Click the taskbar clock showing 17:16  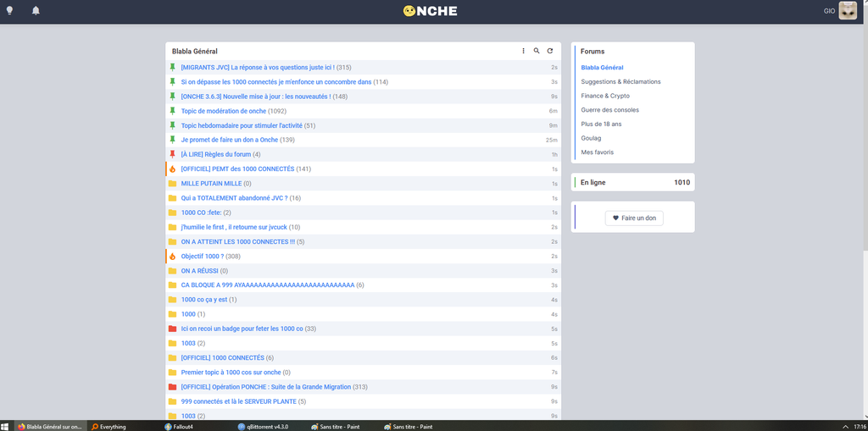(x=860, y=427)
